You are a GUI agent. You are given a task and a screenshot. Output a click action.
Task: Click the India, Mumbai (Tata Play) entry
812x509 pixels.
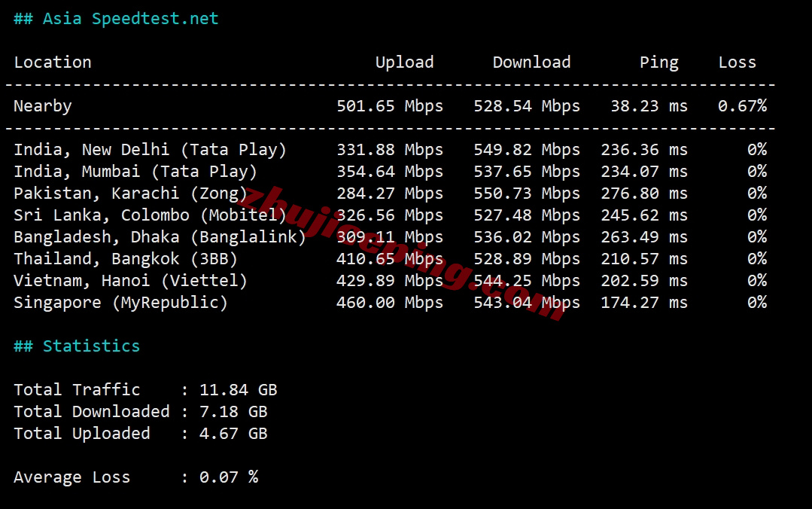tap(135, 172)
